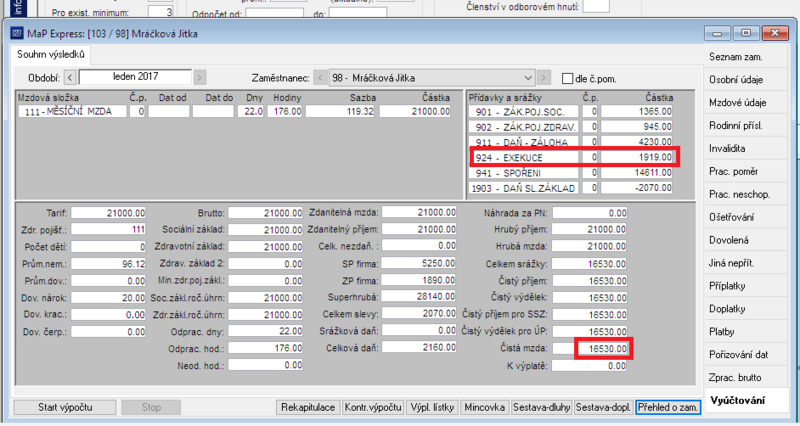Screen dimensions: 800x426
Task: Select the 911 - DAŇ - ZÁLOHA row
Action: 571,142
